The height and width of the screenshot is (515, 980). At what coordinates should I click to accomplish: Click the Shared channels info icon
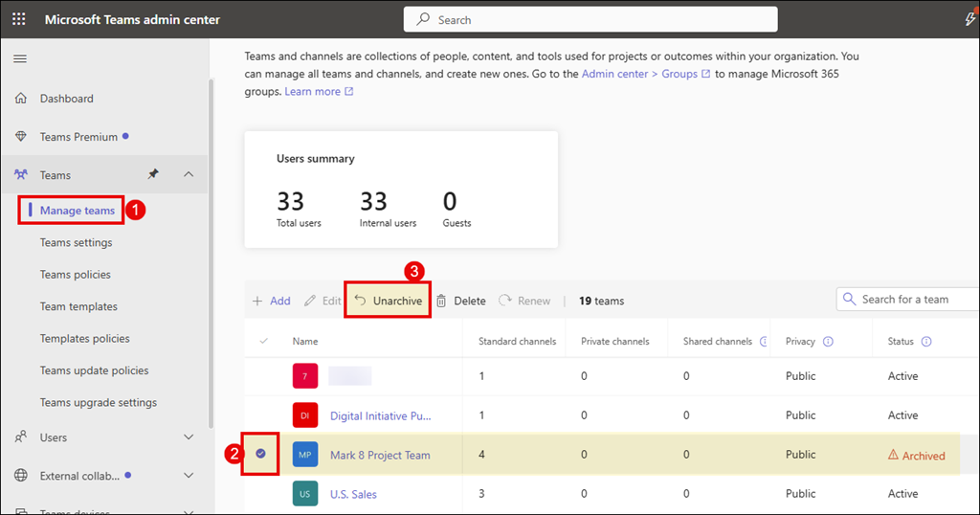pyautogui.click(x=763, y=341)
